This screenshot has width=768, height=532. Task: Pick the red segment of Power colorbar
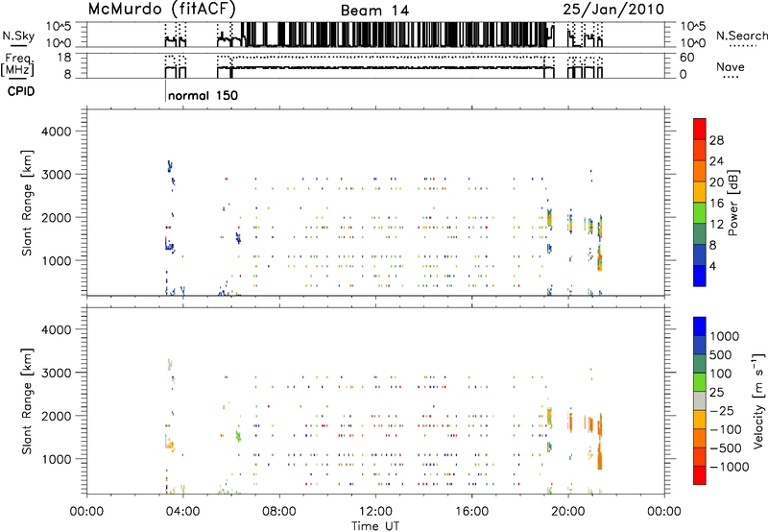700,129
